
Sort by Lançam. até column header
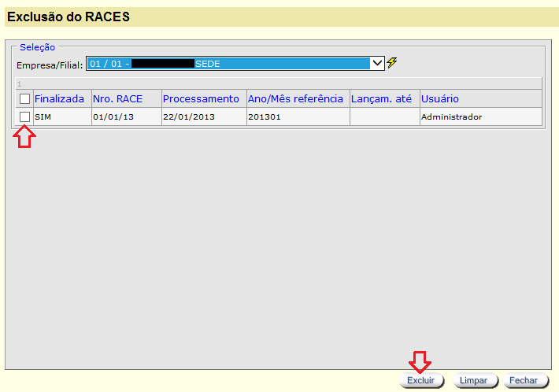click(381, 98)
